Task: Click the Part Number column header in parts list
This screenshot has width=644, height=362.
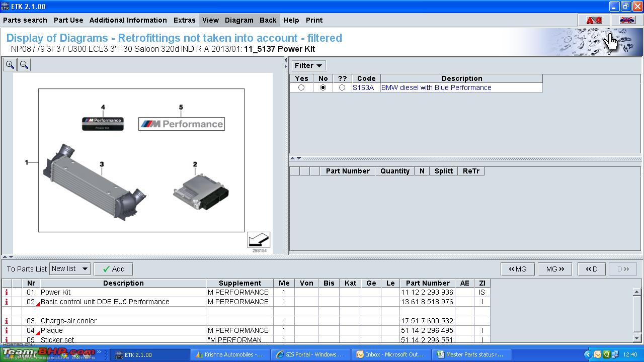Action: 428,283
